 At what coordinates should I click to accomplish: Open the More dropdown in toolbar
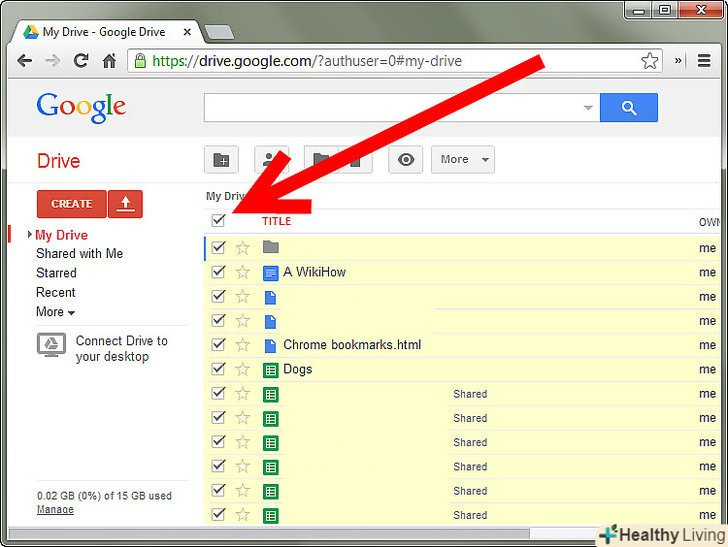pos(462,160)
